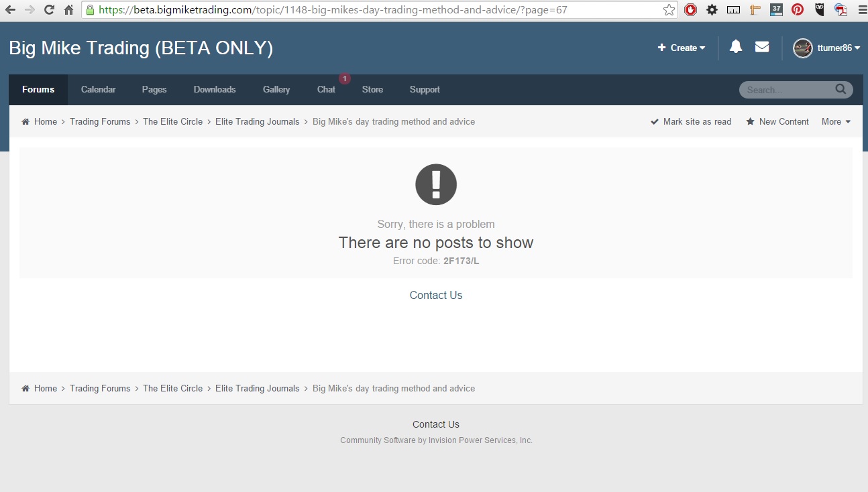Click current topic title in top breadcrumb
Screen dimensions: 868x492
(394, 122)
